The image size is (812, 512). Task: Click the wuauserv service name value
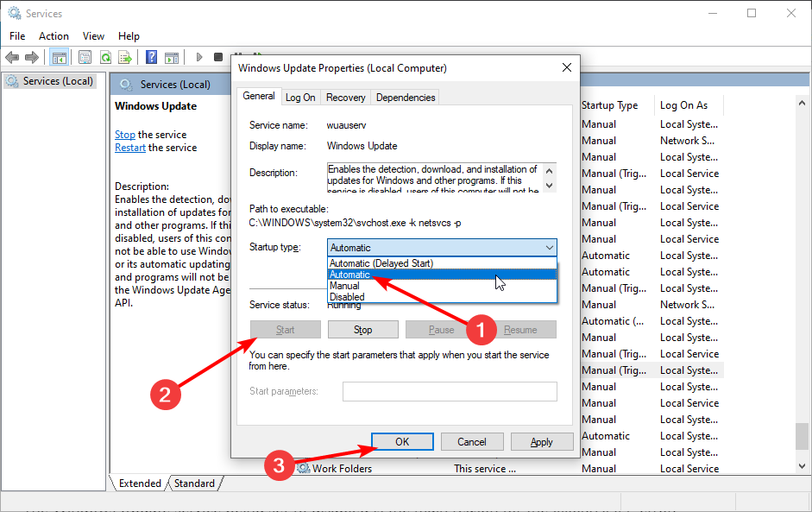[346, 125]
